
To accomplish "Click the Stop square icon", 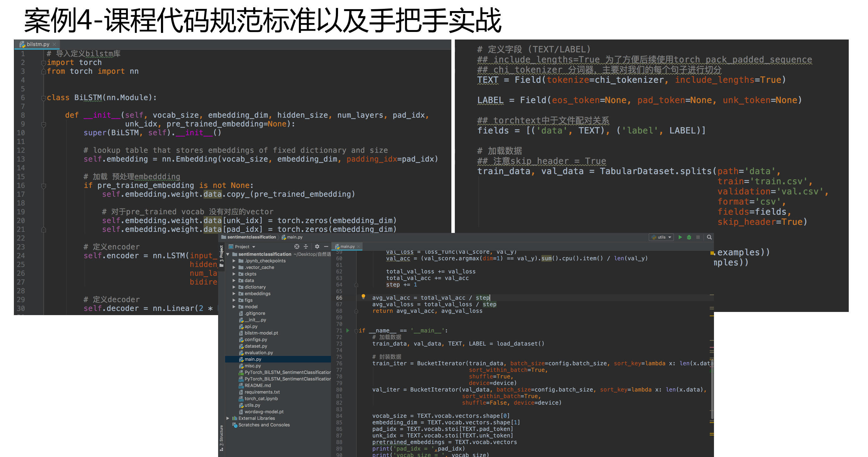I will 698,237.
